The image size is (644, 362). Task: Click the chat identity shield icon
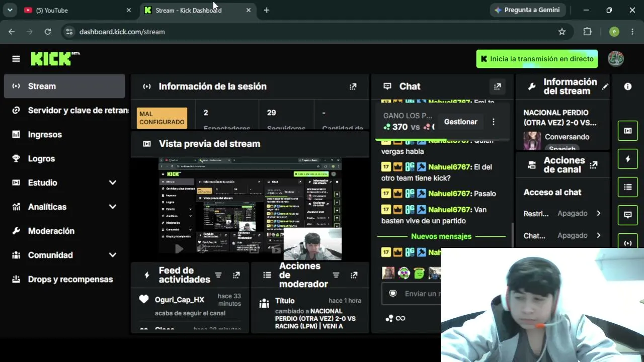tap(393, 294)
